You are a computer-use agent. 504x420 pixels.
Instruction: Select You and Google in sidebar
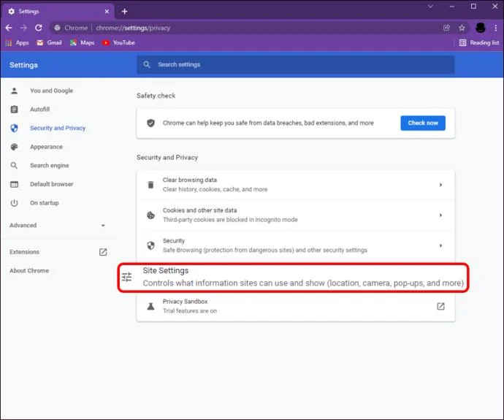point(51,91)
